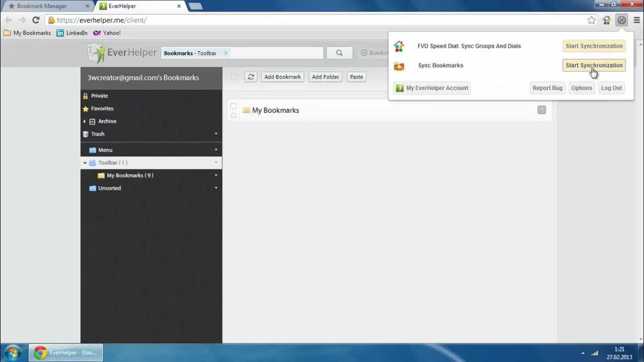Click the refresh bookmarks list icon
This screenshot has width=644, height=362.
(x=251, y=77)
